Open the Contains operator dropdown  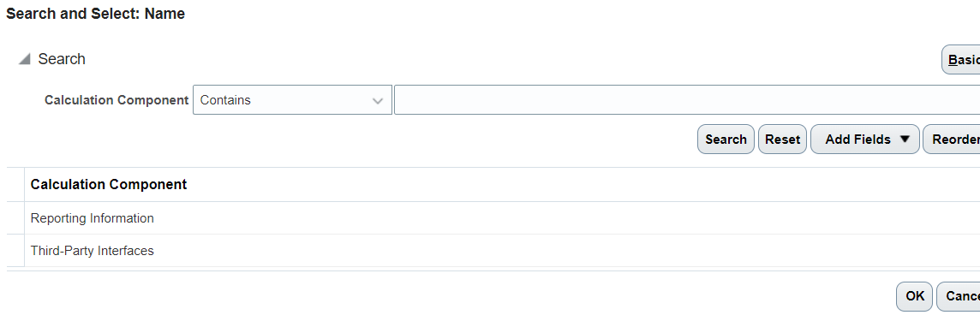pyautogui.click(x=292, y=100)
